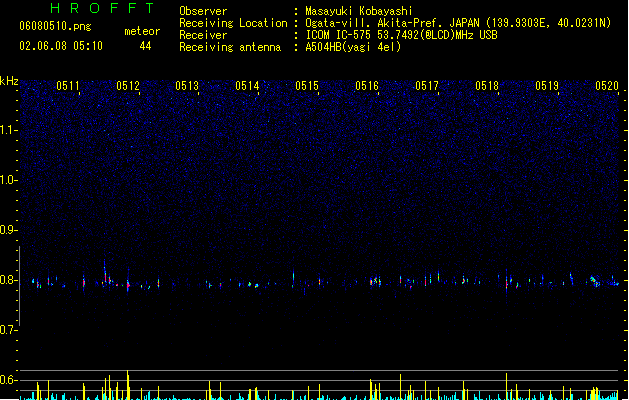Click the Ogata-vill. Akita-Pref. JAPAN location text

click(458, 23)
